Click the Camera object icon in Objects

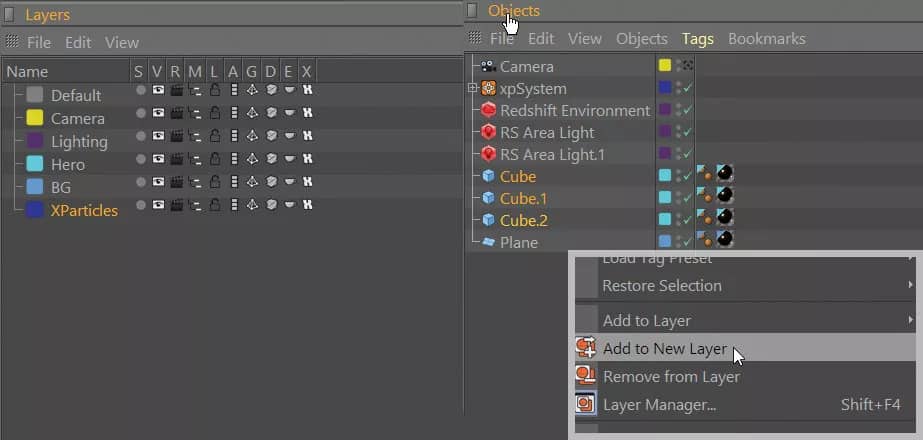point(489,67)
